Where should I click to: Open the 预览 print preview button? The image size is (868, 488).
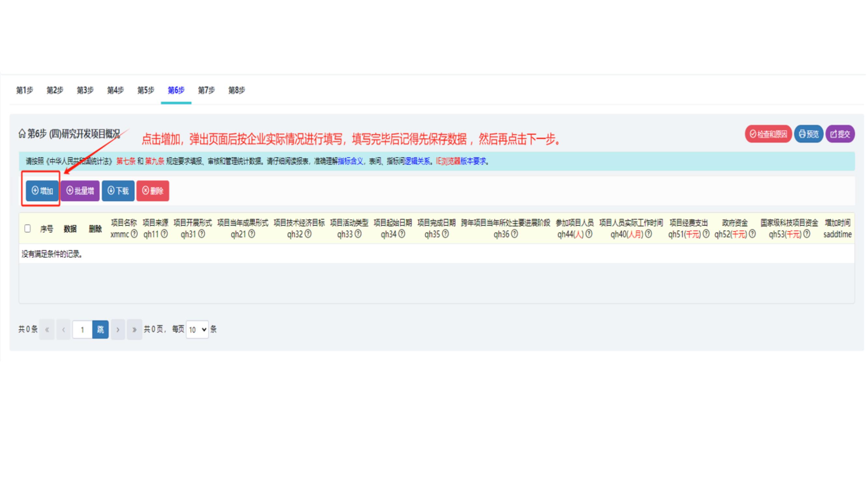click(808, 134)
